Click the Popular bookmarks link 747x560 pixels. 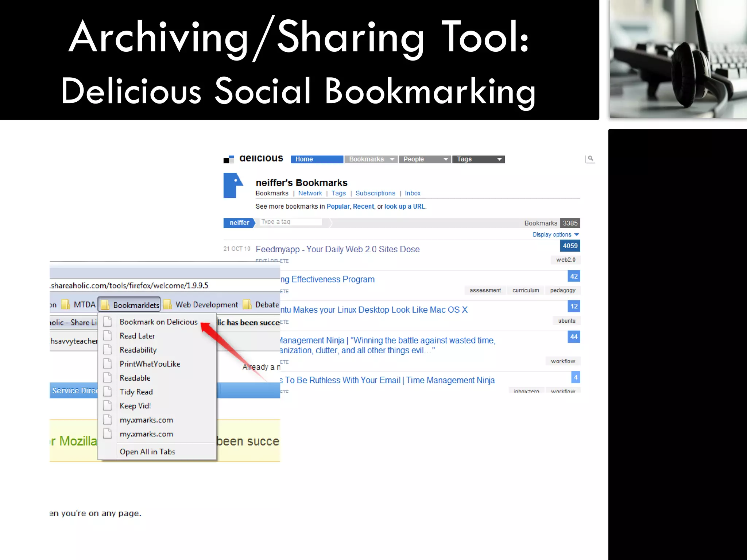338,206
